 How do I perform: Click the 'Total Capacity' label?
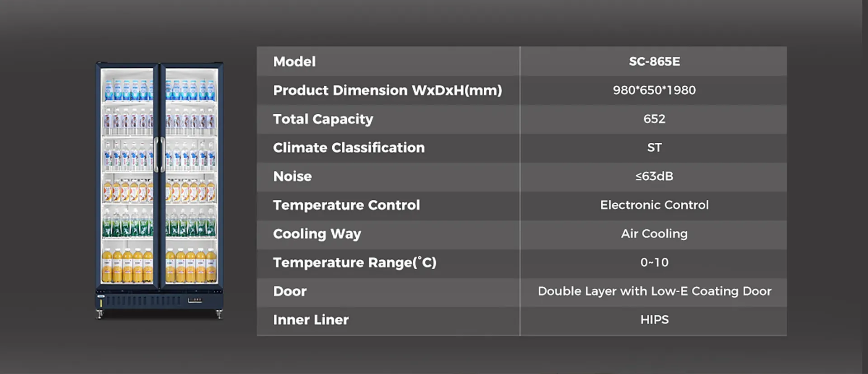323,119
